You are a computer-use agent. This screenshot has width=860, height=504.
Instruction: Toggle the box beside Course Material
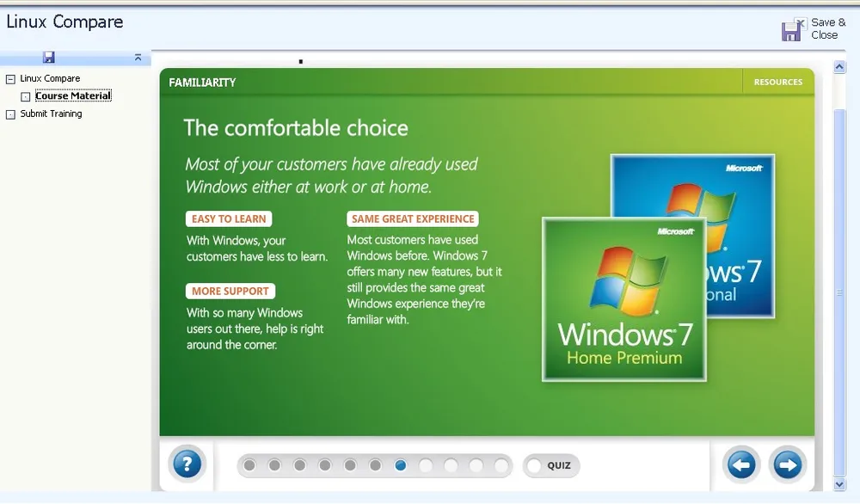[x=25, y=97]
